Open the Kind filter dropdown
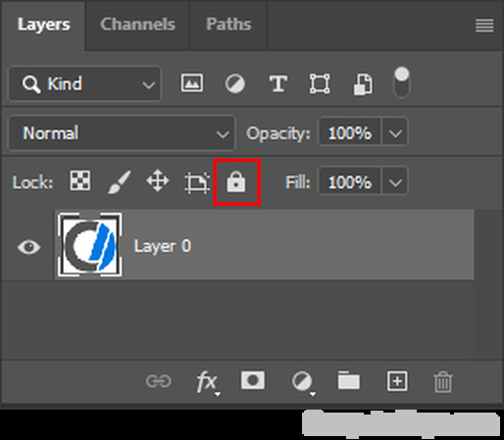This screenshot has width=504, height=440. coord(85,83)
